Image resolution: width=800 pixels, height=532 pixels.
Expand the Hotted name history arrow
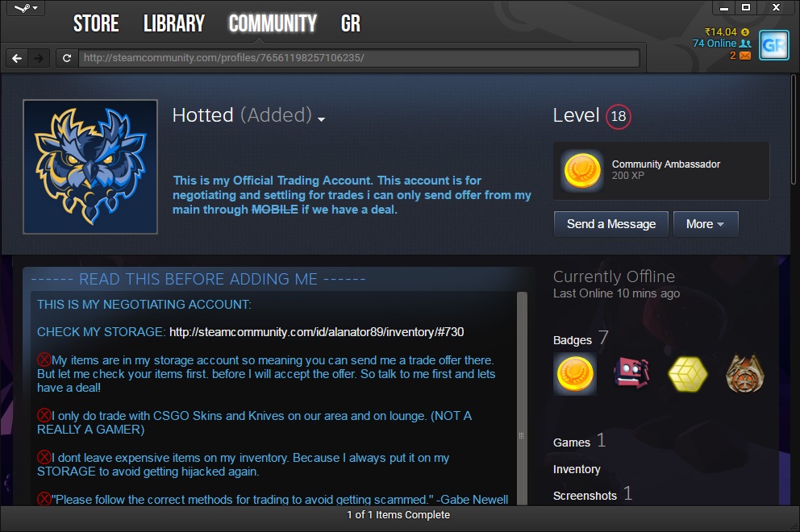click(321, 118)
